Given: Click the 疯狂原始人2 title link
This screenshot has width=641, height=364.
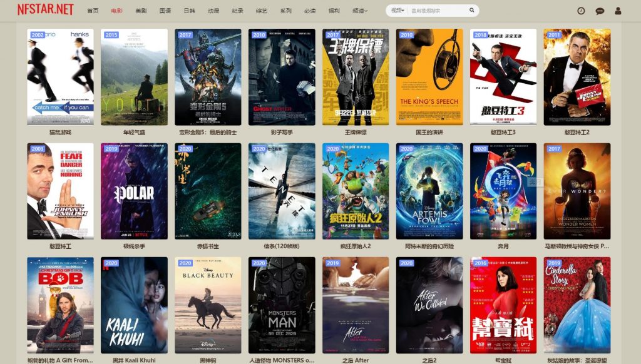Looking at the screenshot, I should pos(356,246).
